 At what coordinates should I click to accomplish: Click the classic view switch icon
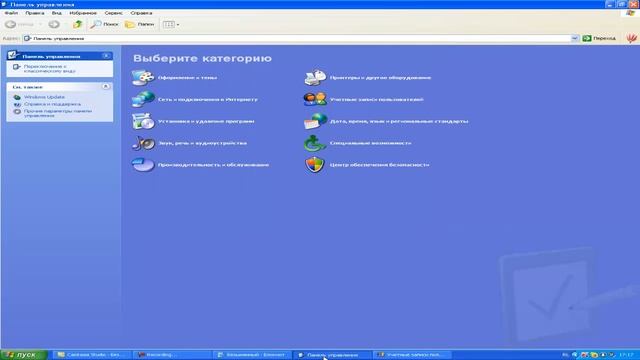(x=16, y=67)
